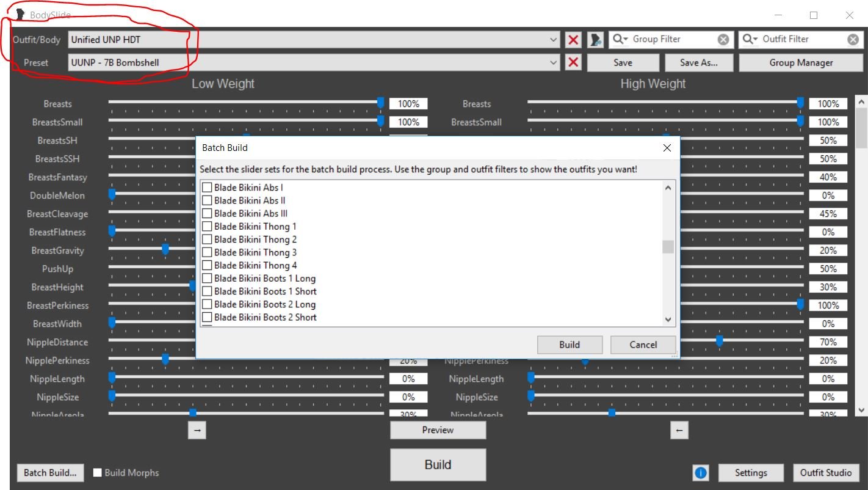Click the high weight BreastFantasy 40% field
The image size is (868, 490).
click(x=828, y=177)
